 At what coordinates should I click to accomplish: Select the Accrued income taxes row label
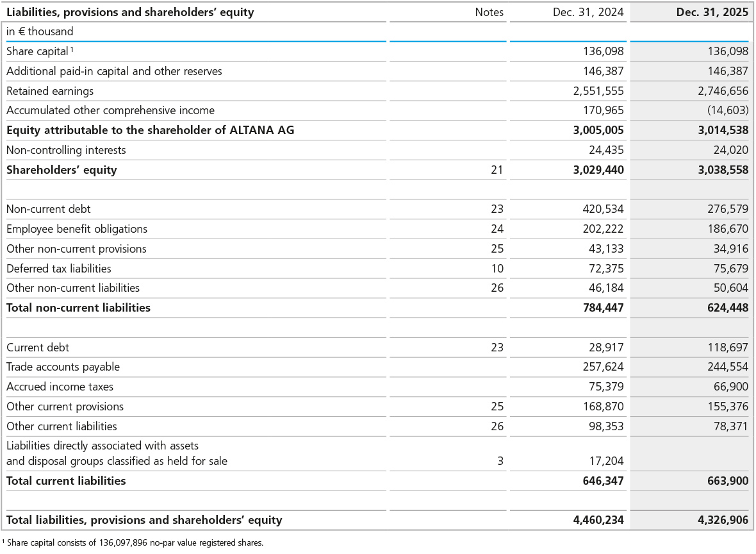point(60,387)
